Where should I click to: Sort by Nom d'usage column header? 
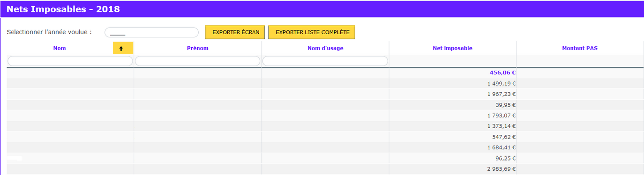(325, 48)
